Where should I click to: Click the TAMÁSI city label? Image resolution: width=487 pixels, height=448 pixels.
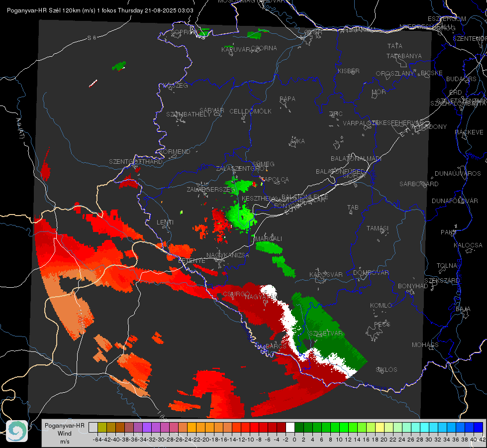378,228
